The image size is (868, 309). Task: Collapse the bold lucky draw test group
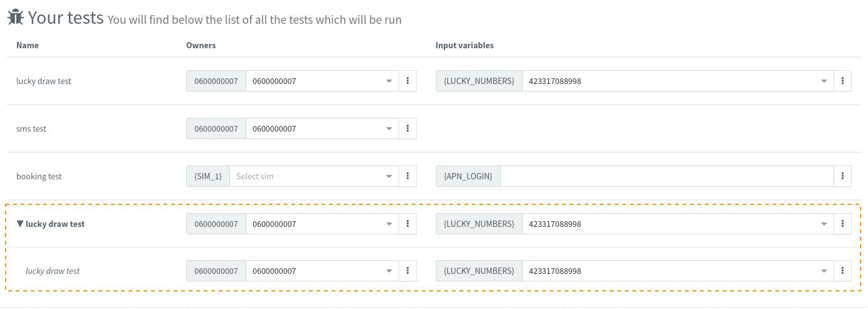20,224
